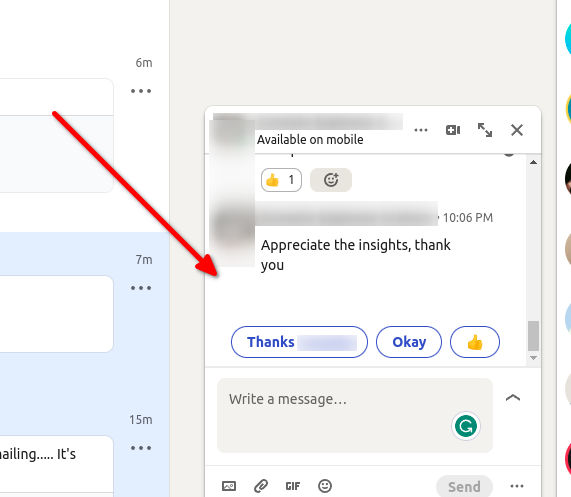
Task: Send the Okay quick reply
Action: [x=409, y=342]
